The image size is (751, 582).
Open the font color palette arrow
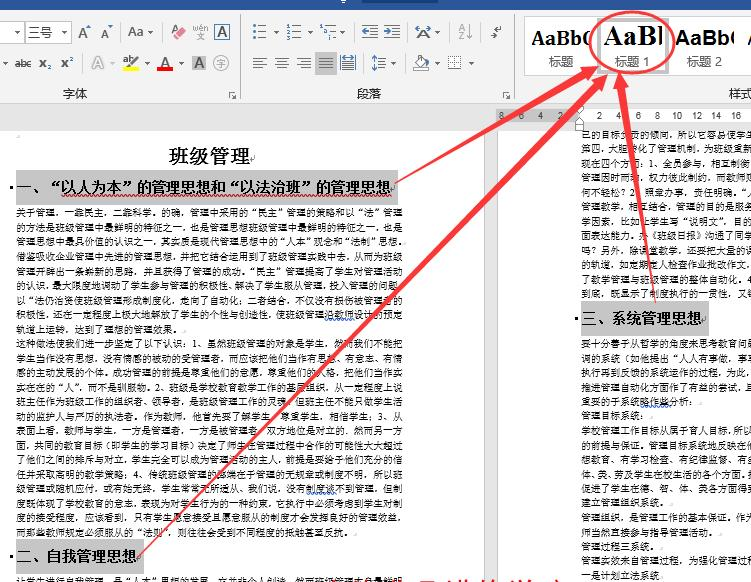[x=181, y=63]
